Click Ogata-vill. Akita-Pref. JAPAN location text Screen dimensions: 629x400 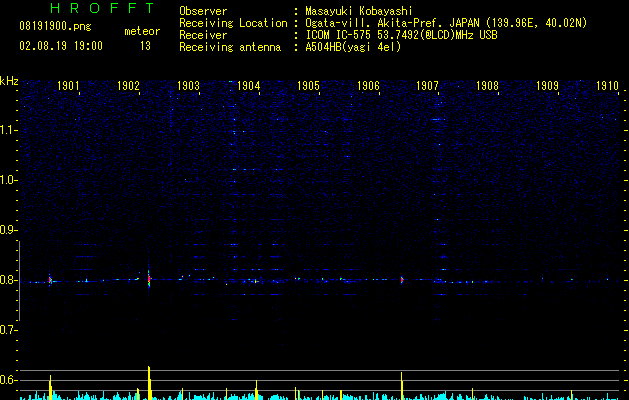[x=446, y=23]
